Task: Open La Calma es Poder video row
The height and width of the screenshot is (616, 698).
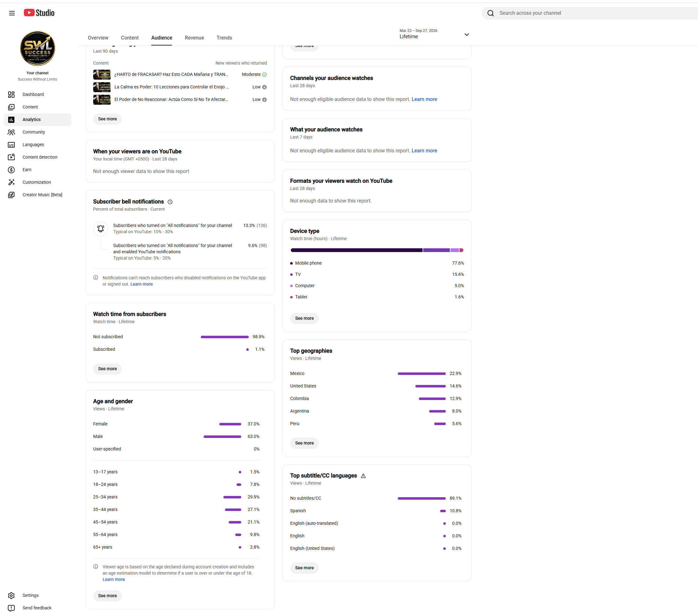Action: [x=180, y=87]
